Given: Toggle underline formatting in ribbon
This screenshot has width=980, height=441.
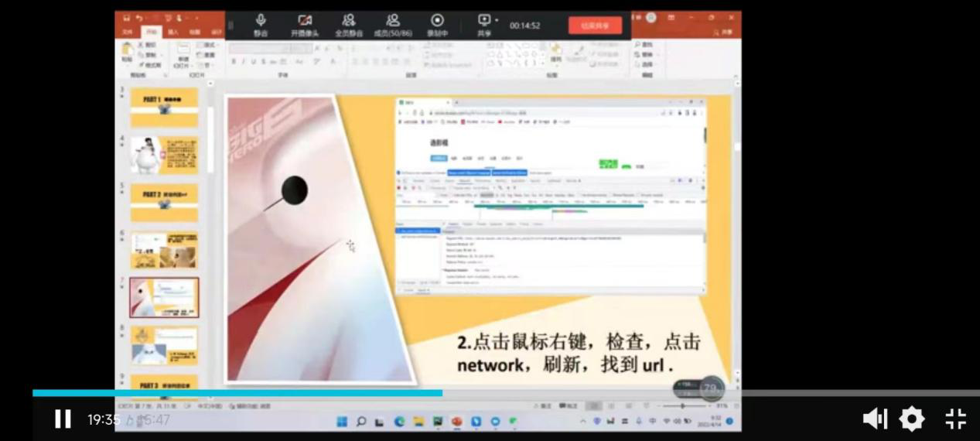Looking at the screenshot, I should (254, 62).
